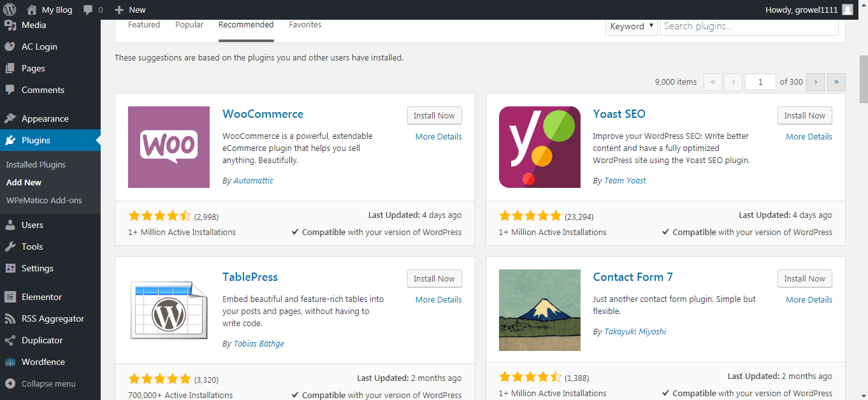Image resolution: width=868 pixels, height=400 pixels.
Task: Click the page vertical scrollbar thumb
Action: [x=863, y=78]
